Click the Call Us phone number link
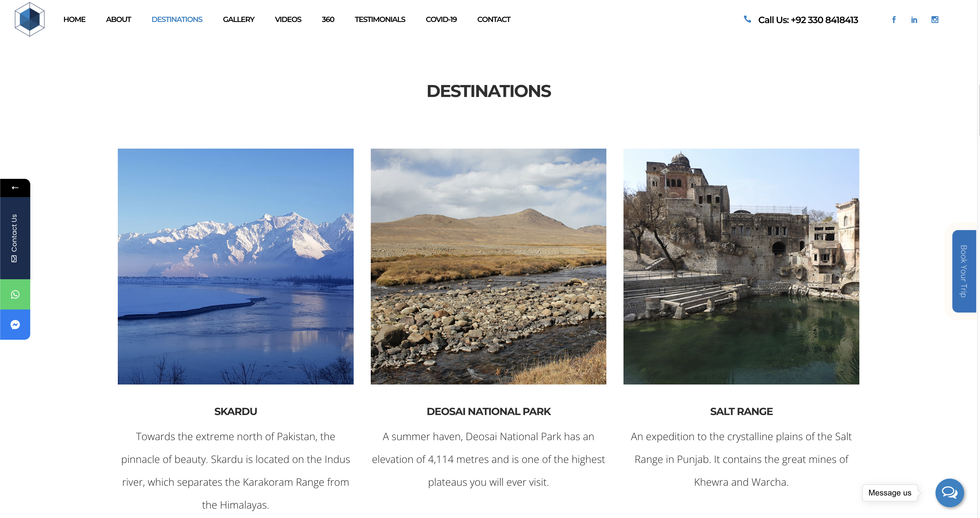Screen dimensions: 980x518 click(808, 20)
